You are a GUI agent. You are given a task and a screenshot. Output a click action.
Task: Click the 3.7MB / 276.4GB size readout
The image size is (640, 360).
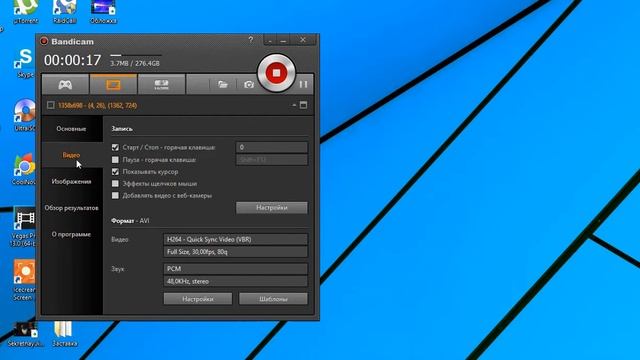coord(135,63)
